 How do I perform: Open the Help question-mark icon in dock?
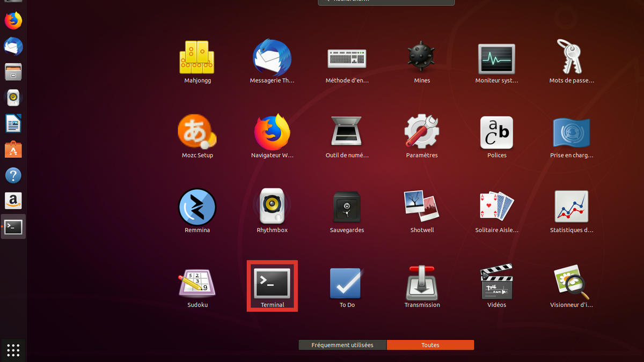(13, 175)
